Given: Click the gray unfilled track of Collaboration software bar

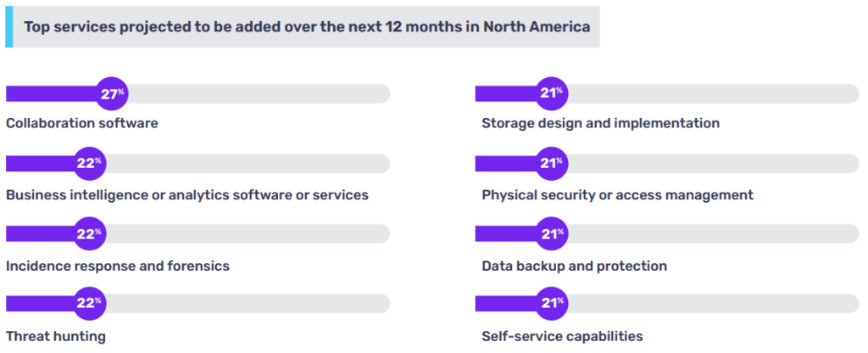Looking at the screenshot, I should click(254, 94).
